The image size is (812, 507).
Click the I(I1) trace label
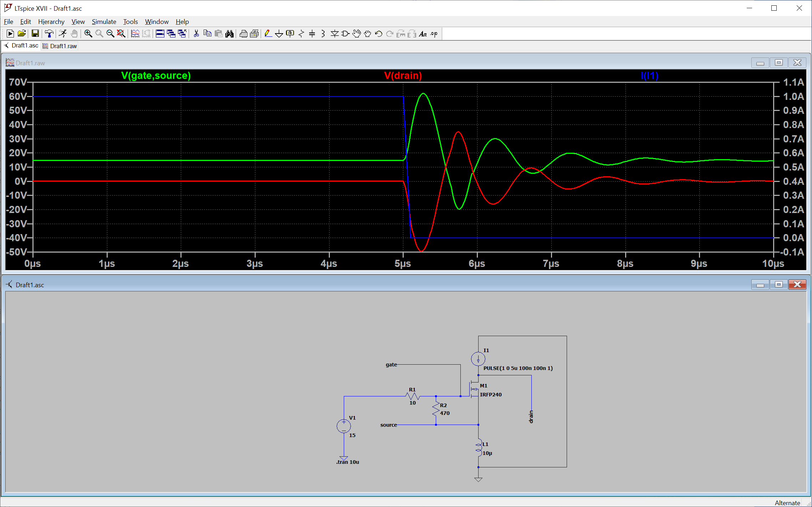pos(649,76)
